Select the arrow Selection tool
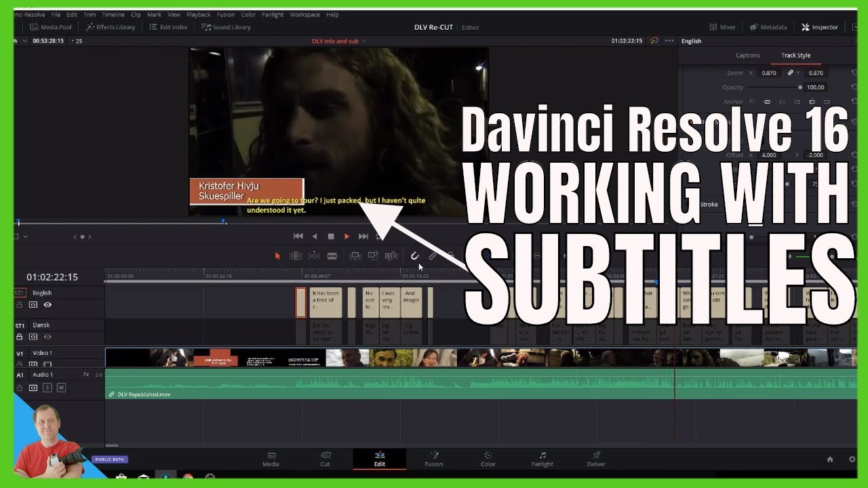The image size is (868, 488). click(277, 256)
